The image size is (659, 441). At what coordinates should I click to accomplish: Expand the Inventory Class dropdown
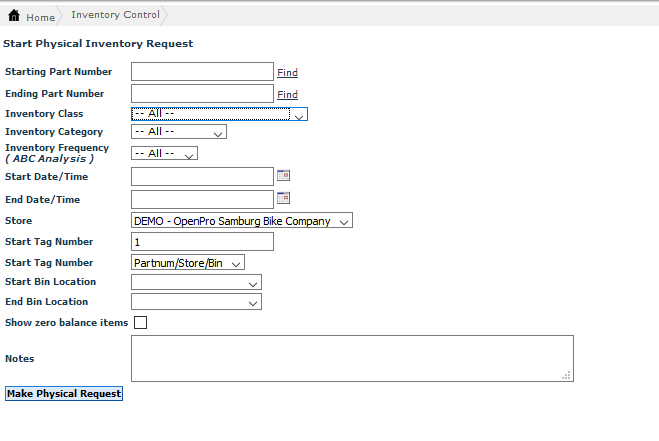pyautogui.click(x=219, y=114)
